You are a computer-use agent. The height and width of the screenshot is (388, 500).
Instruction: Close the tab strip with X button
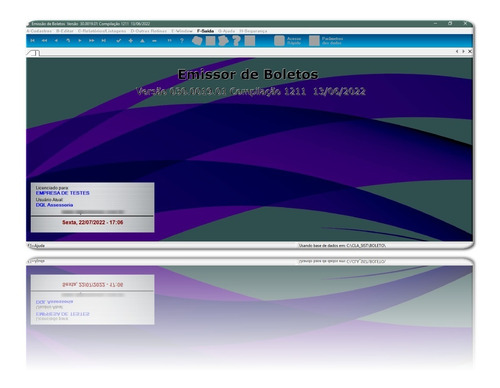(x=470, y=51)
